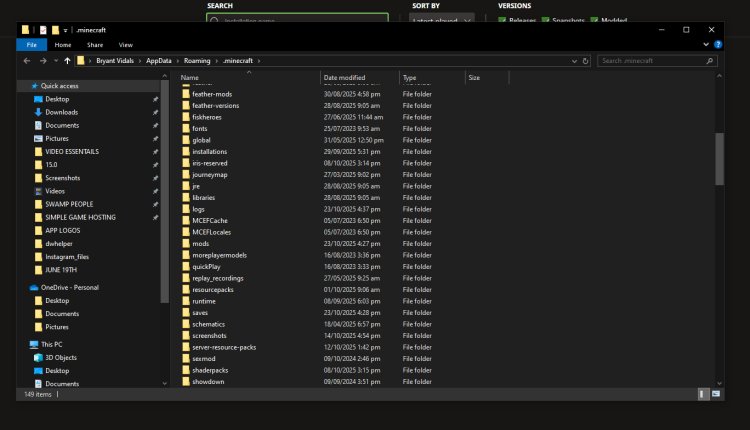Viewport: 750px width, 430px height.
Task: Open the shaderpacks folder icon
Action: 186,370
